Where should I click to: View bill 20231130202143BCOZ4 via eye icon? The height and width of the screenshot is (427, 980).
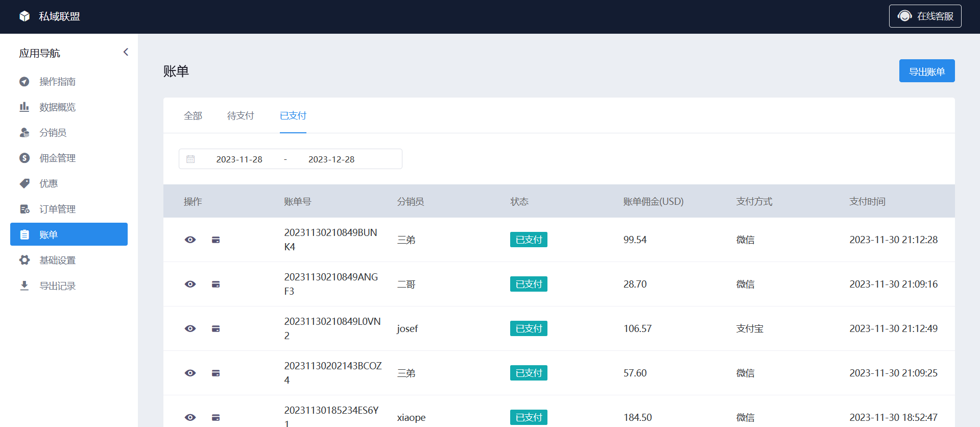click(190, 373)
